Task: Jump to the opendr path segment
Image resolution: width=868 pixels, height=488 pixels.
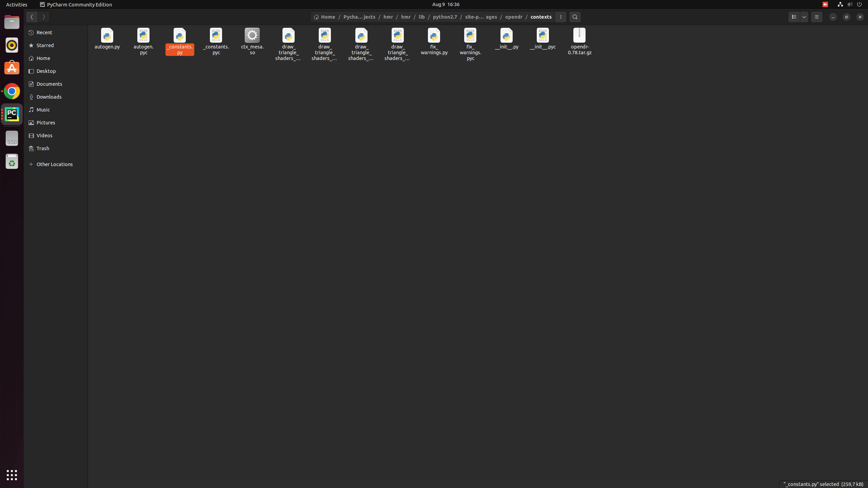Action: 513,17
